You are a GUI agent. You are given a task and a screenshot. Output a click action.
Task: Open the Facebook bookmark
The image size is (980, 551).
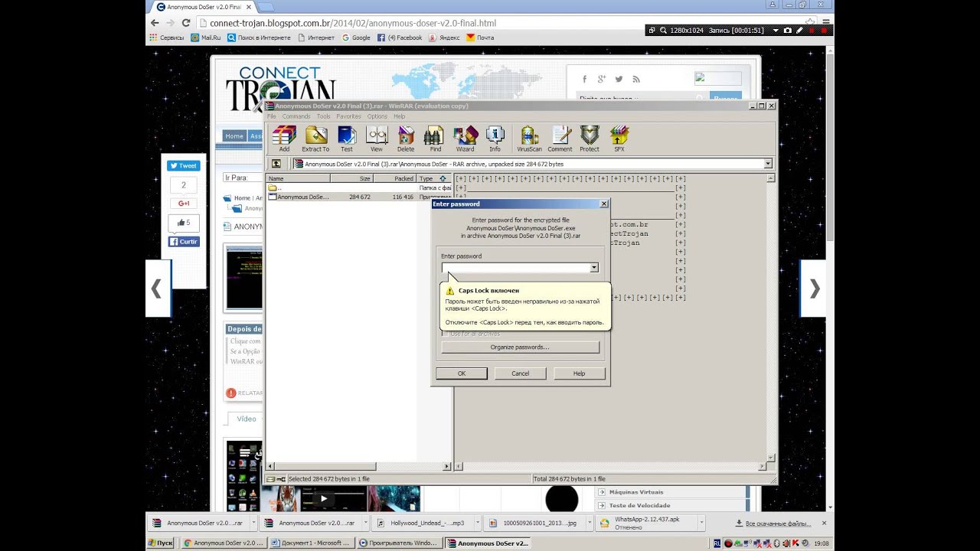pyautogui.click(x=399, y=37)
